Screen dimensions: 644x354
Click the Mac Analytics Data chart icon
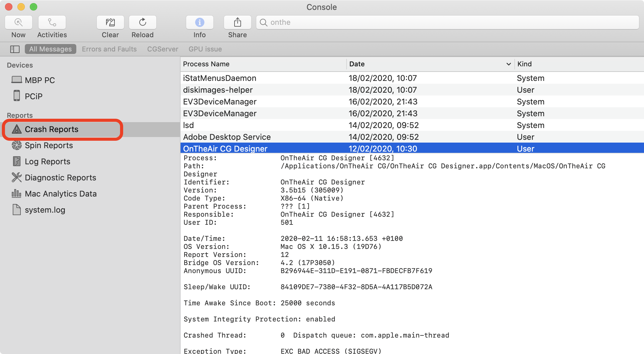(17, 194)
